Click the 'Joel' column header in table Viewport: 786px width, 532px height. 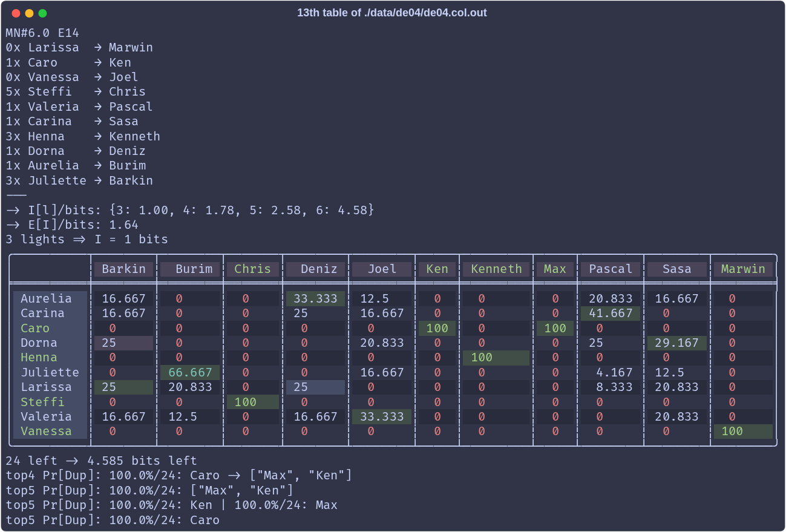pos(382,269)
